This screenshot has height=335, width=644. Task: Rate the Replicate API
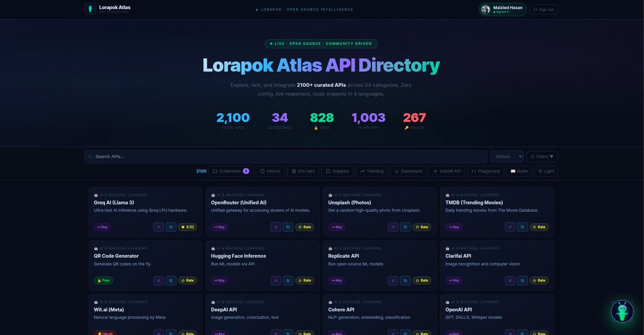(422, 280)
